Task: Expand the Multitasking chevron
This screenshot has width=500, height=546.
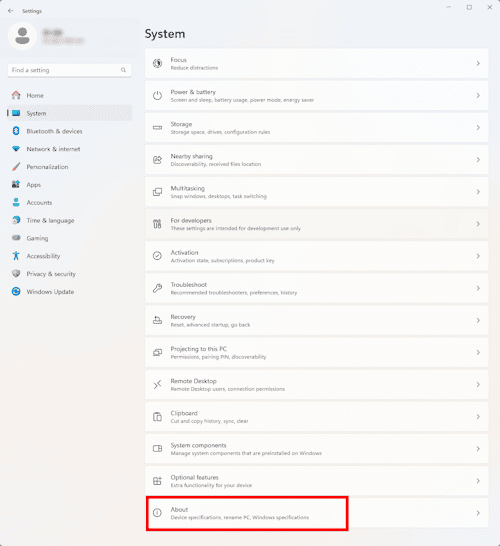Action: point(478,192)
